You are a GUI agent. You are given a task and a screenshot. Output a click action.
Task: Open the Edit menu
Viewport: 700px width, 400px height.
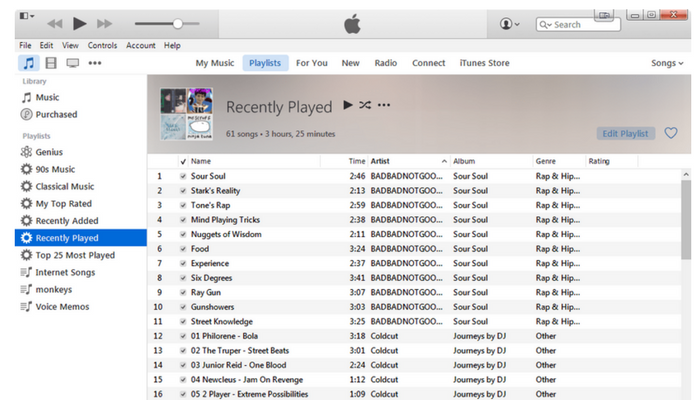coord(46,46)
